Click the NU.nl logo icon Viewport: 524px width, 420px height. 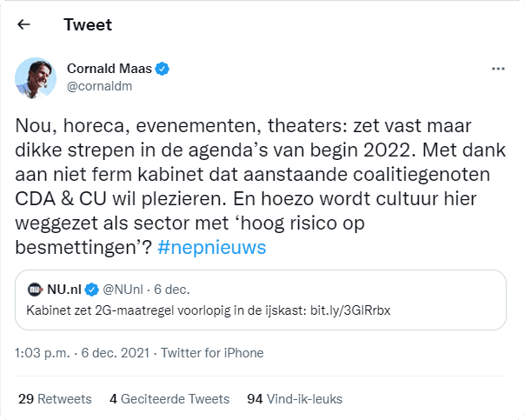click(36, 289)
